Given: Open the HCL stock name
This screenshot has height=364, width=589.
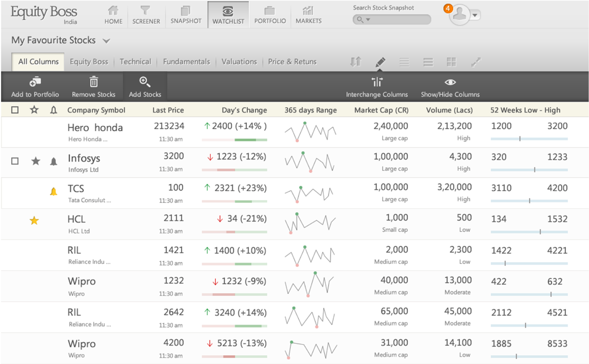Looking at the screenshot, I should tap(76, 219).
